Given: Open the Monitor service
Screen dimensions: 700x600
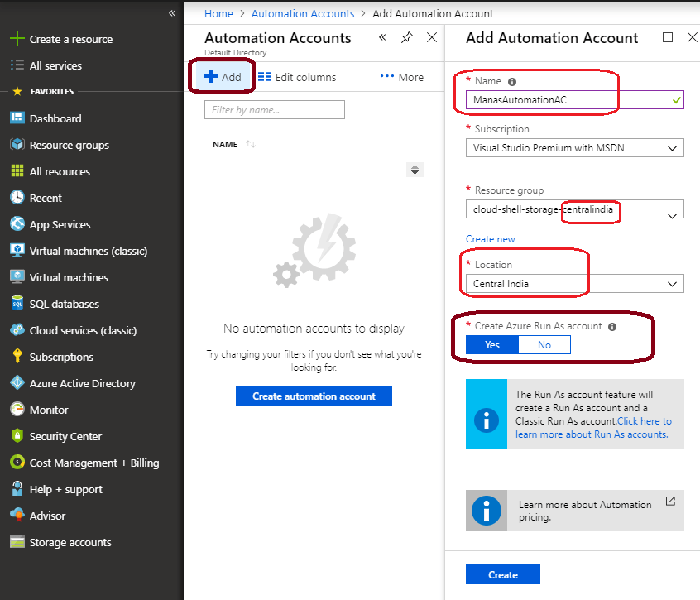Looking at the screenshot, I should click(x=50, y=410).
